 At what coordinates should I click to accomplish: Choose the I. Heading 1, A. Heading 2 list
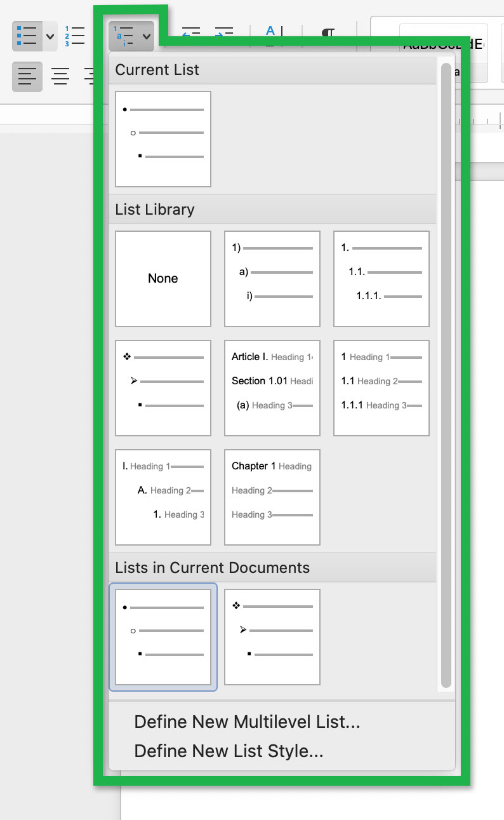[163, 497]
